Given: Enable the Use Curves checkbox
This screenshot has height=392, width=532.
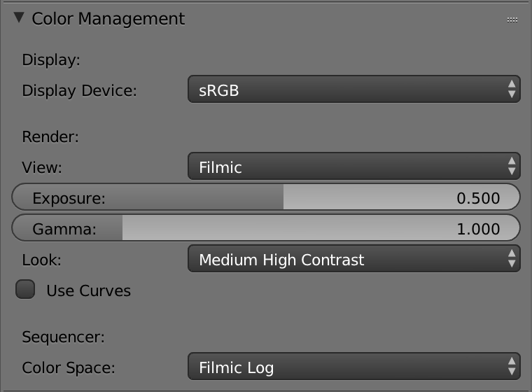Looking at the screenshot, I should pos(26,290).
